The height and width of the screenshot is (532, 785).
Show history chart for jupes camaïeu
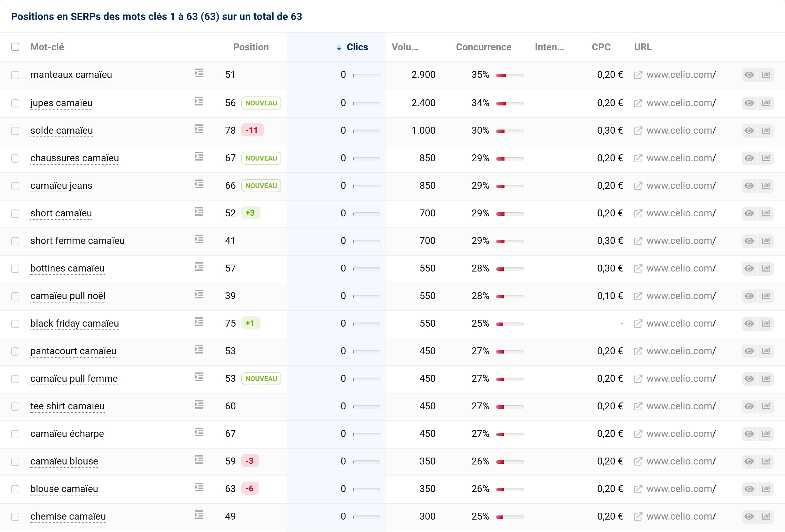pyautogui.click(x=766, y=103)
